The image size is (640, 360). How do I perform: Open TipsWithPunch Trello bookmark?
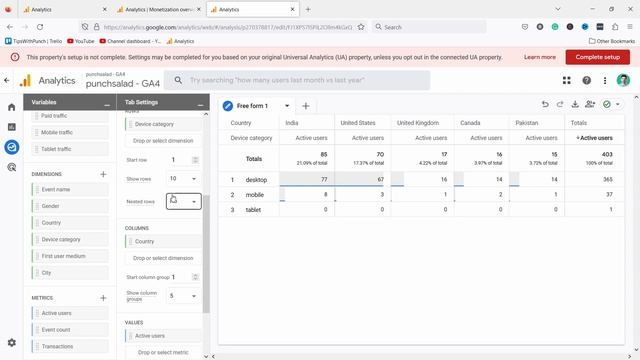coord(33,41)
